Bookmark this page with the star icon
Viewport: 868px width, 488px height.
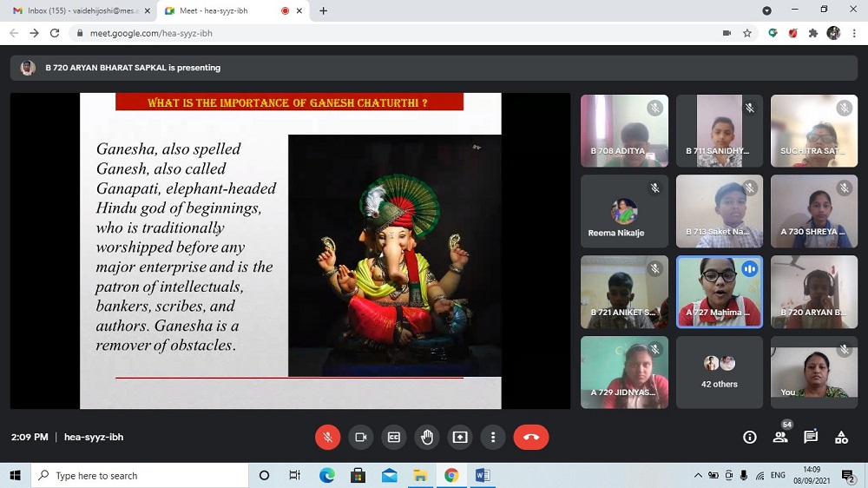pyautogui.click(x=747, y=33)
